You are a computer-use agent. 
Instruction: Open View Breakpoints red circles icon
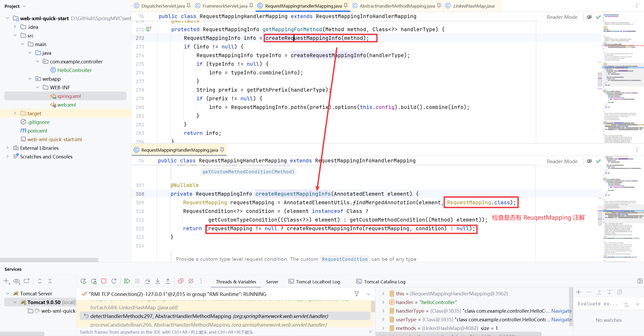181,281
